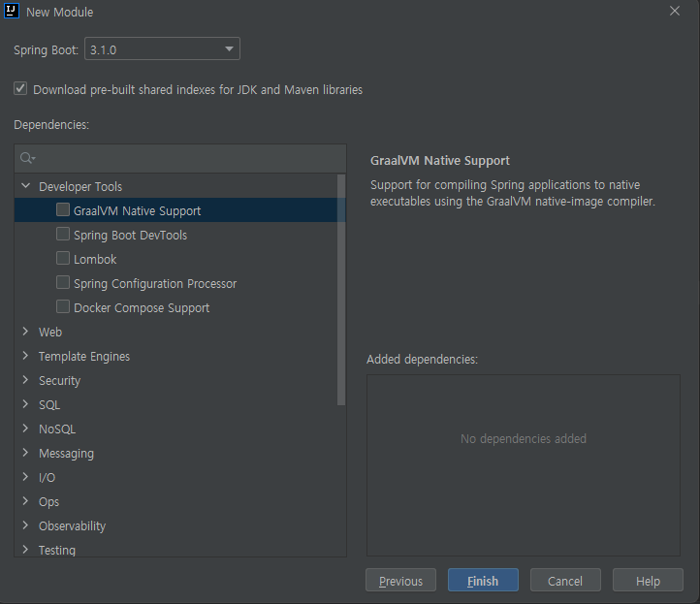This screenshot has height=604, width=700.
Task: Expand the Web dependency category
Action: pyautogui.click(x=26, y=332)
